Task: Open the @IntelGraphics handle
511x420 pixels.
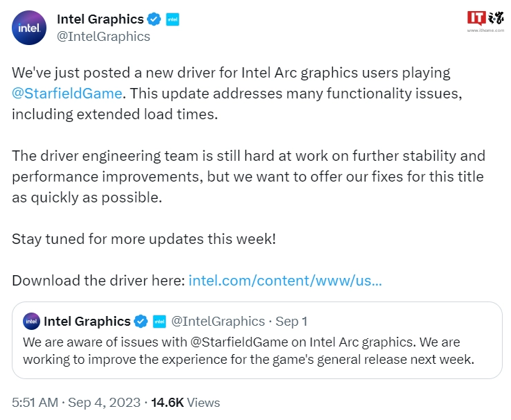Action: coord(103,37)
